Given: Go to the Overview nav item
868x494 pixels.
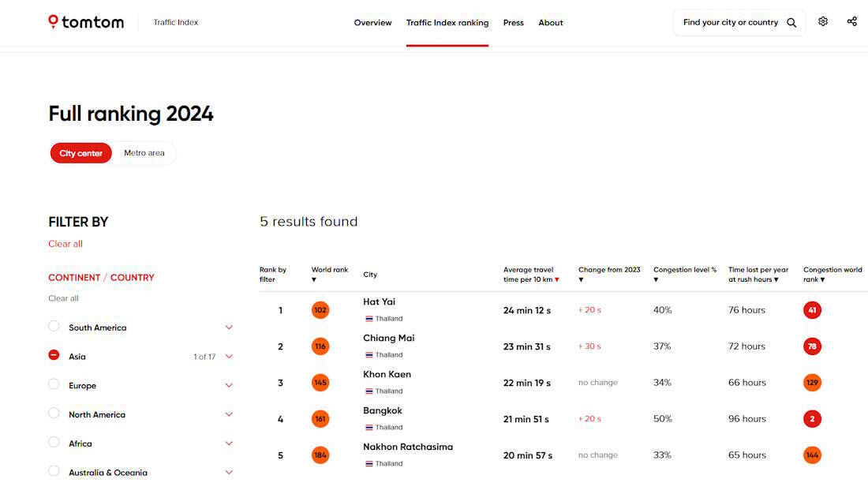Looking at the screenshot, I should click(372, 23).
